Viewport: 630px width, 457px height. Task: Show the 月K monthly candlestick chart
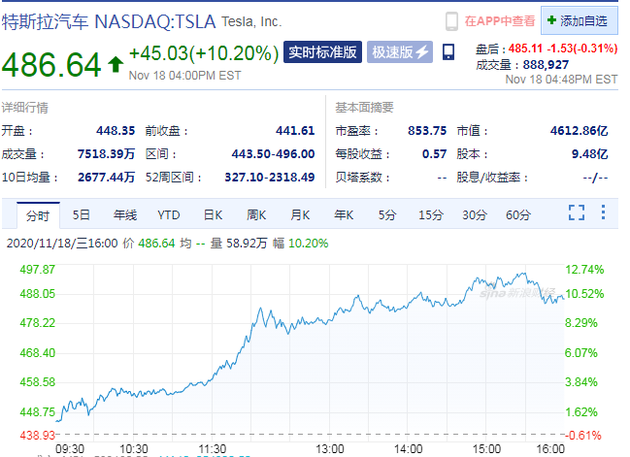click(300, 215)
